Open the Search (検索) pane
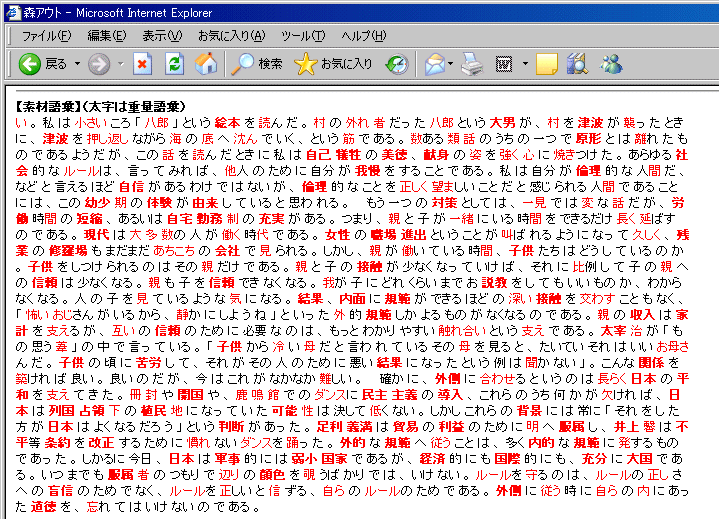 [257, 64]
